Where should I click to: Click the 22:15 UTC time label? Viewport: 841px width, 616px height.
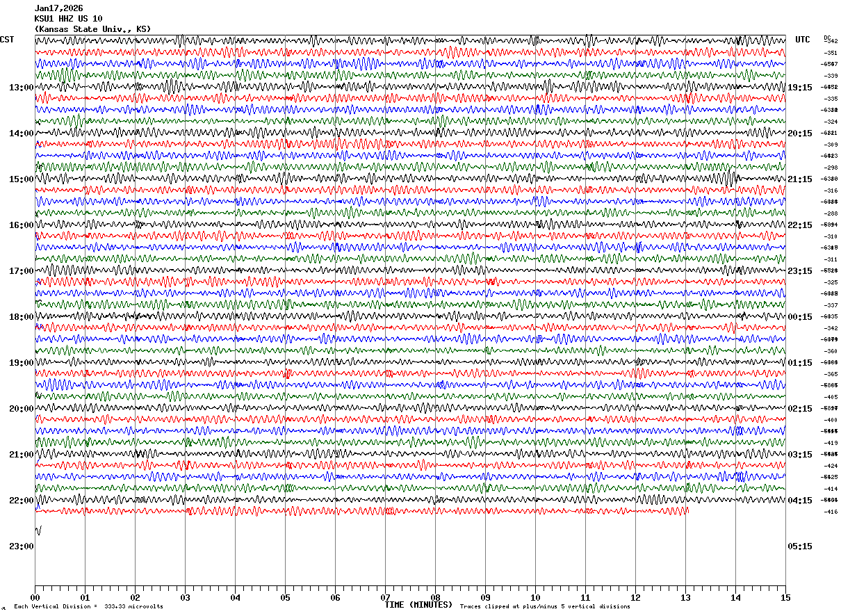(800, 225)
